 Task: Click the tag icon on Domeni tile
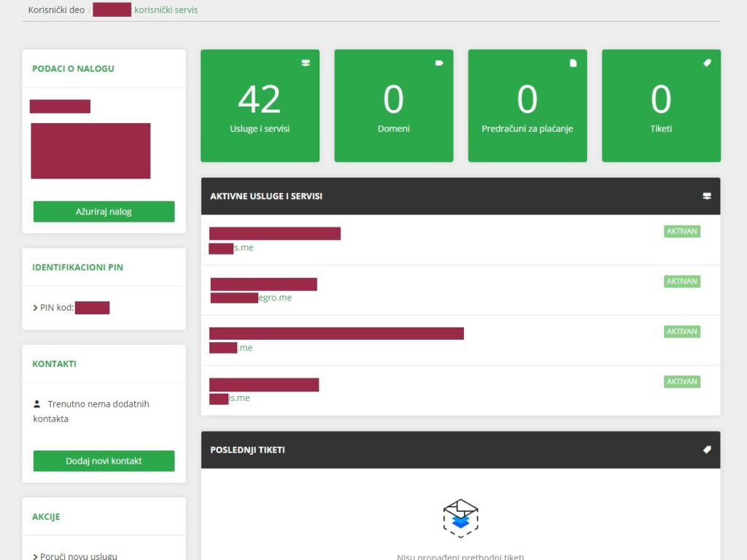(x=439, y=63)
